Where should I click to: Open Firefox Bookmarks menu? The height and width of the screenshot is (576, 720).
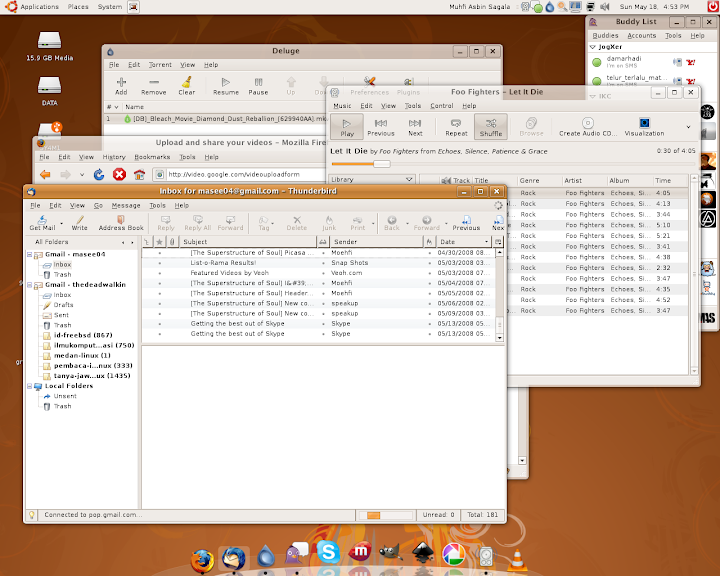(152, 157)
